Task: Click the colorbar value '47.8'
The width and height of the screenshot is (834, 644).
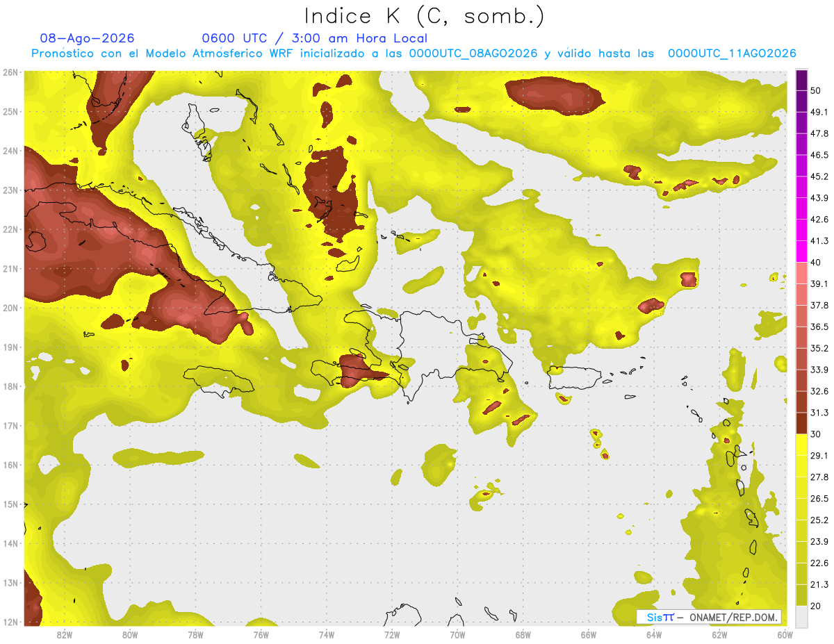Action: pyautogui.click(x=819, y=133)
